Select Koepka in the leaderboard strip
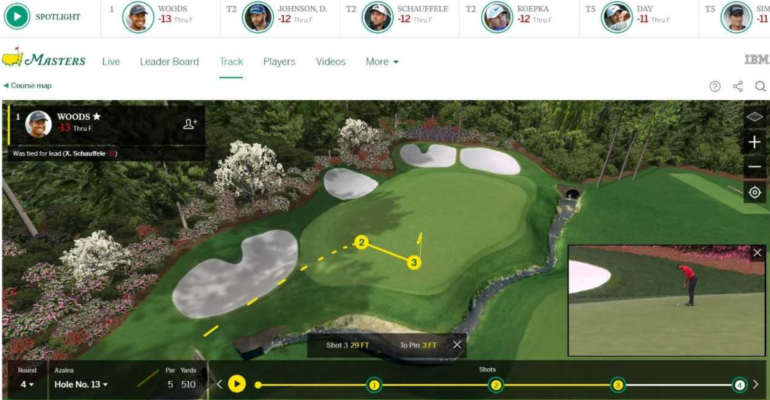The width and height of the screenshot is (770, 400). [519, 17]
